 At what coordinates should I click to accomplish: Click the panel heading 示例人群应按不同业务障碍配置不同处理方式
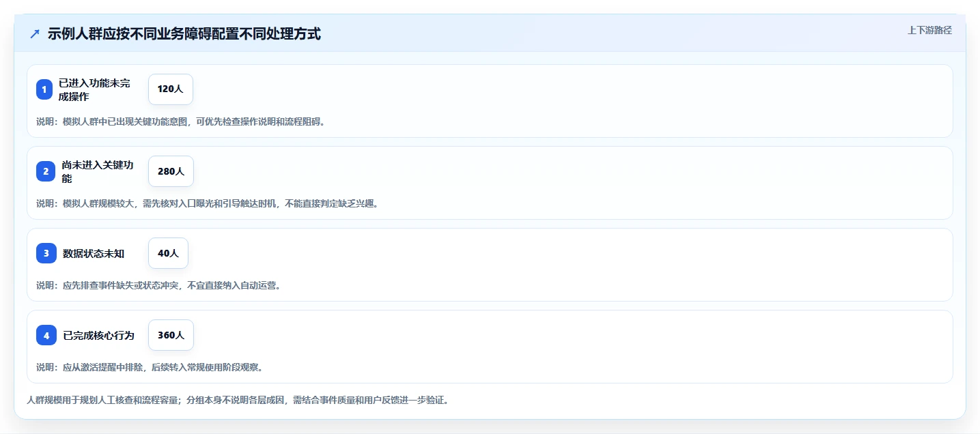click(184, 33)
